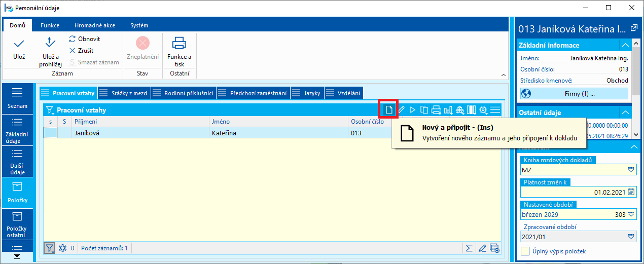Click the Jméno column header
The image size is (644, 264).
click(x=278, y=122)
